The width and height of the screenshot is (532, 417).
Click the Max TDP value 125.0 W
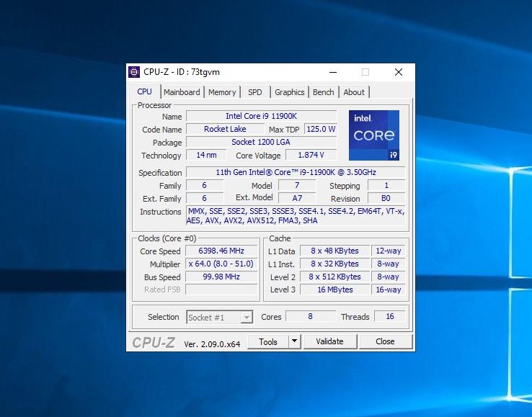coord(321,129)
